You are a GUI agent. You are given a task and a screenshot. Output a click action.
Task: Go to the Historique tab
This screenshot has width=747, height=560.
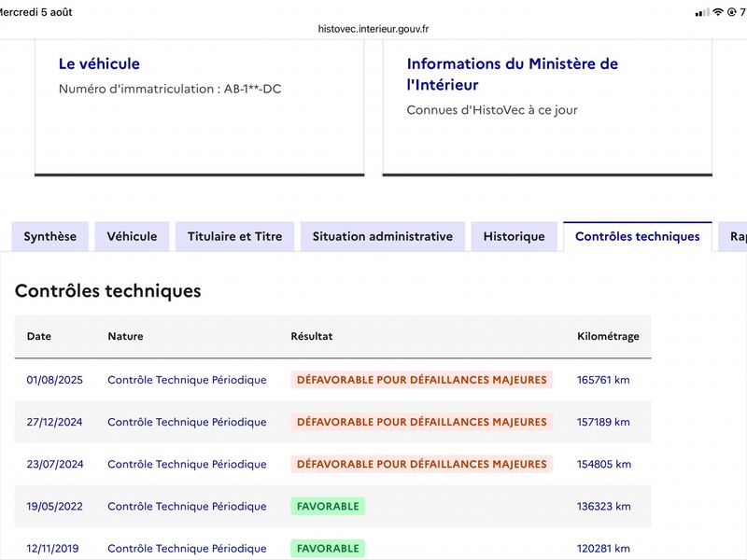coord(514,237)
